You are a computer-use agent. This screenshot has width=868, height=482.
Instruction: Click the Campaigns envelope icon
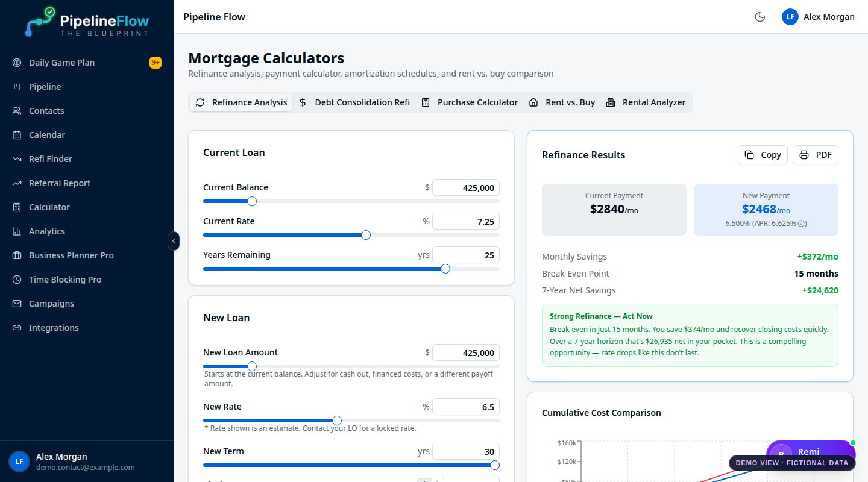pos(17,304)
